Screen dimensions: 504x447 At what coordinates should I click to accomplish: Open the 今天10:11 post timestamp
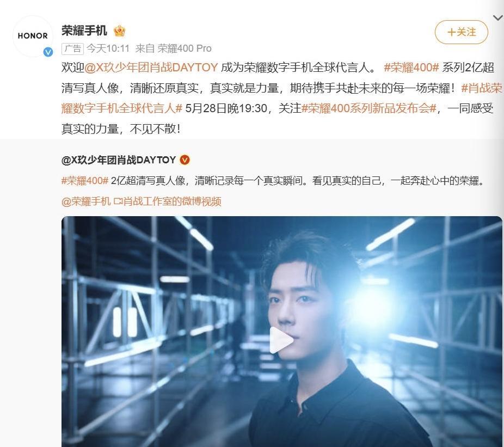[108, 48]
